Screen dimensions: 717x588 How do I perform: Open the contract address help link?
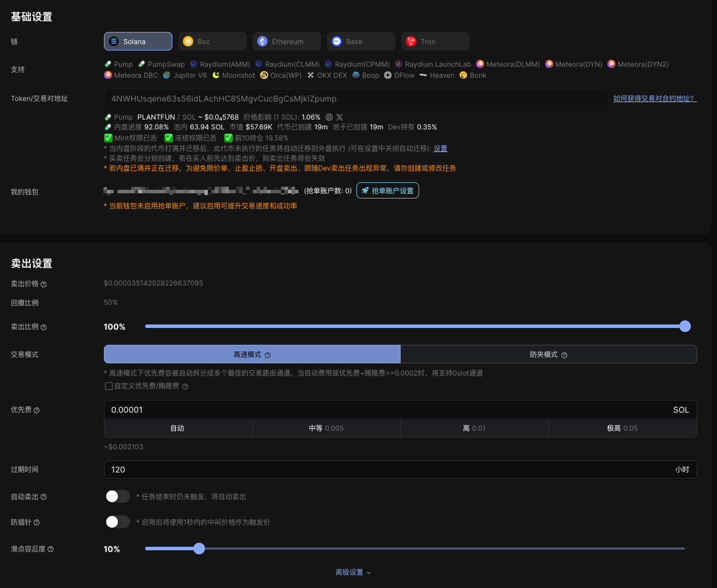(655, 99)
